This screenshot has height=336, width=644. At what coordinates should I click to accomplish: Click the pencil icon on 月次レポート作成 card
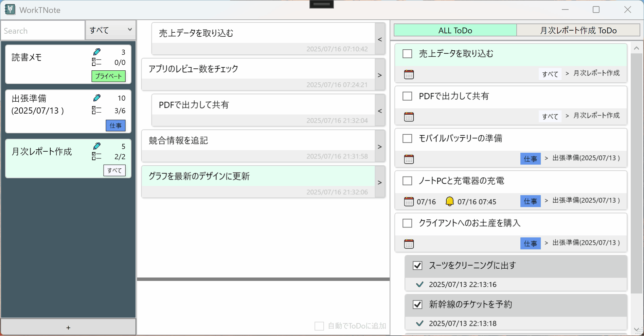tap(97, 146)
